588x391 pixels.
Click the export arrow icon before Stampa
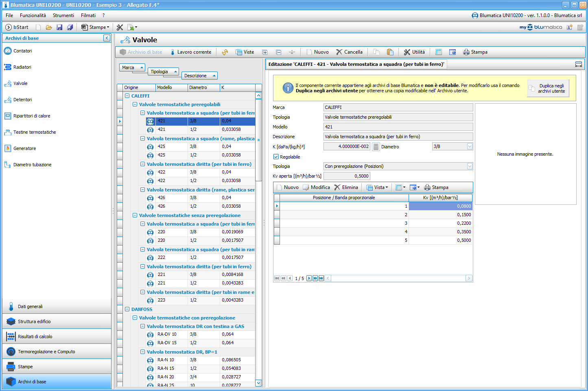[x=452, y=52]
